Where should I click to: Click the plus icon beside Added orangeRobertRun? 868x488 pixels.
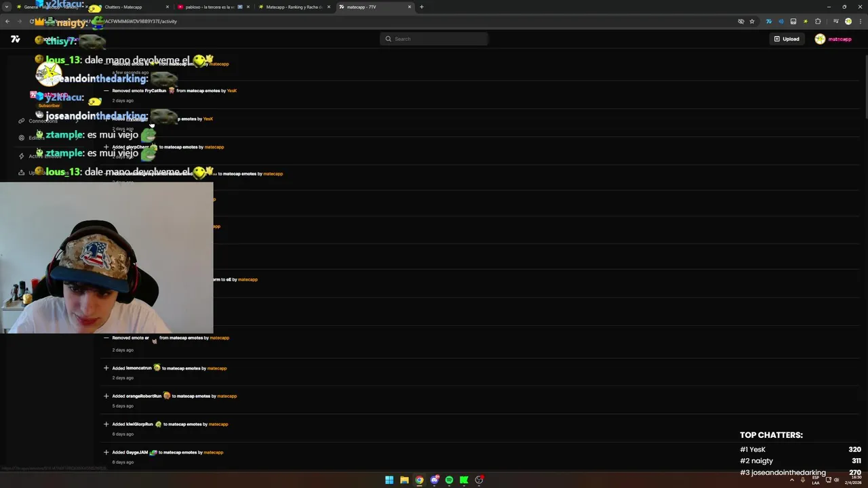[106, 396]
